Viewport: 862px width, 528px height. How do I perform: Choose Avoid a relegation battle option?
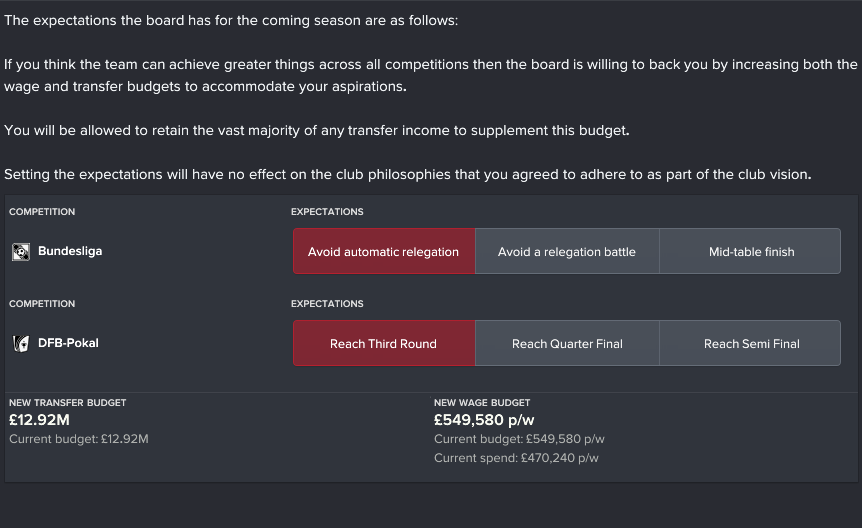click(x=567, y=251)
